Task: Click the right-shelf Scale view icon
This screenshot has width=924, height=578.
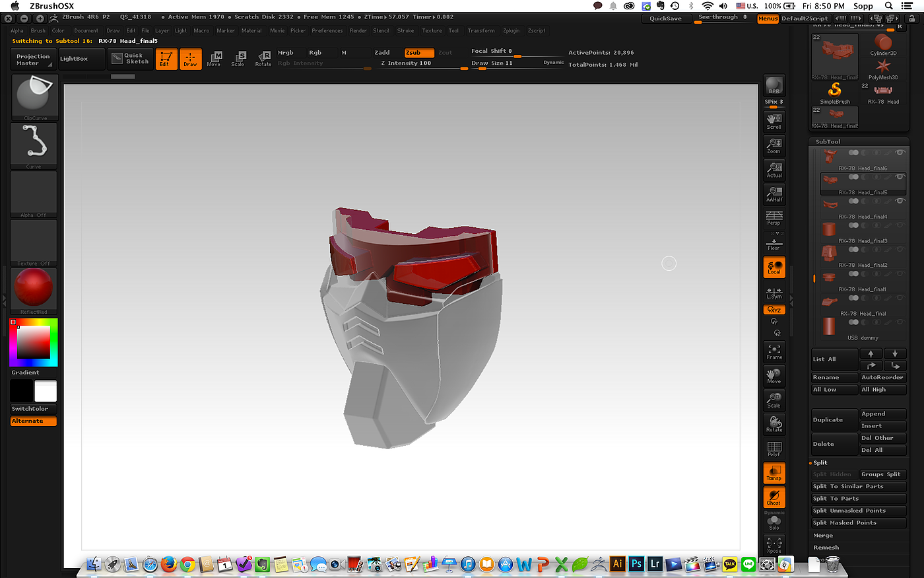Action: pyautogui.click(x=774, y=400)
